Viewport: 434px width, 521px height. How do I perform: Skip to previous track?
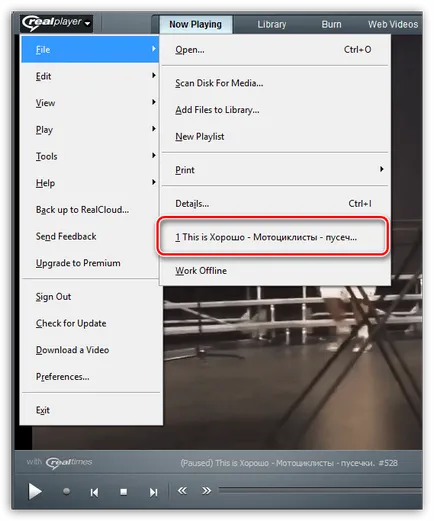[94, 492]
